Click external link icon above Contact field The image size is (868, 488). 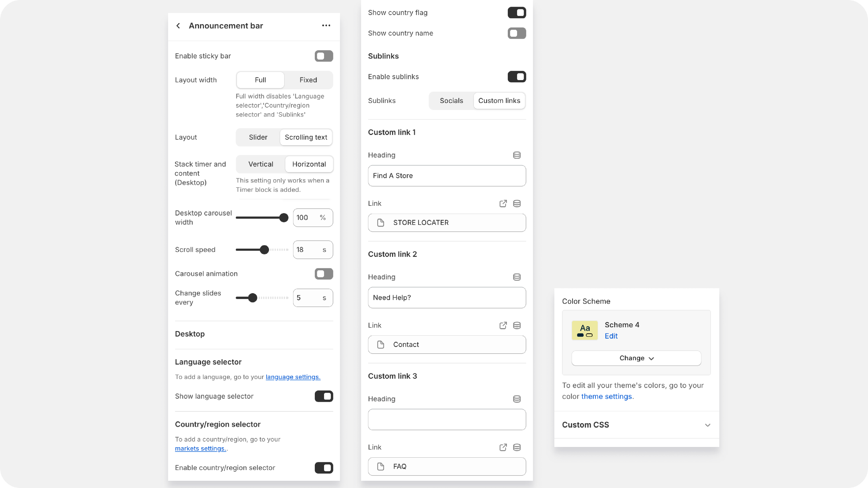coord(503,325)
